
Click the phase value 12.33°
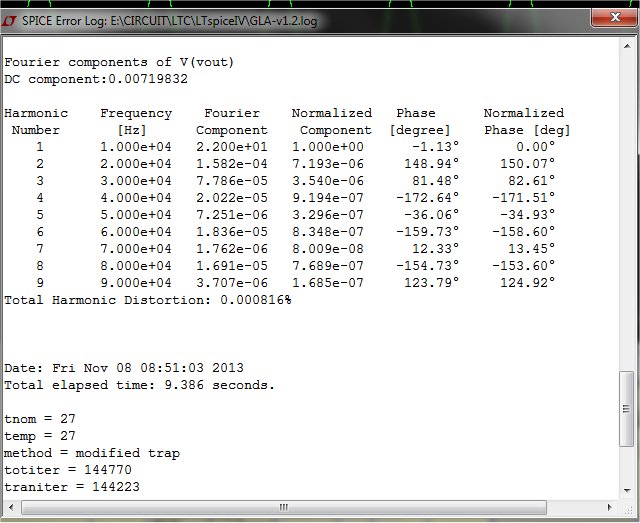(436, 249)
